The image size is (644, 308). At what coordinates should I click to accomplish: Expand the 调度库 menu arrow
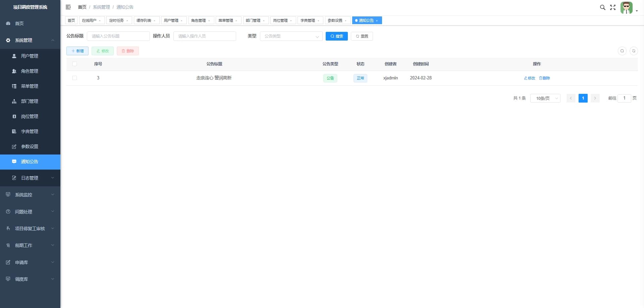pos(53,279)
